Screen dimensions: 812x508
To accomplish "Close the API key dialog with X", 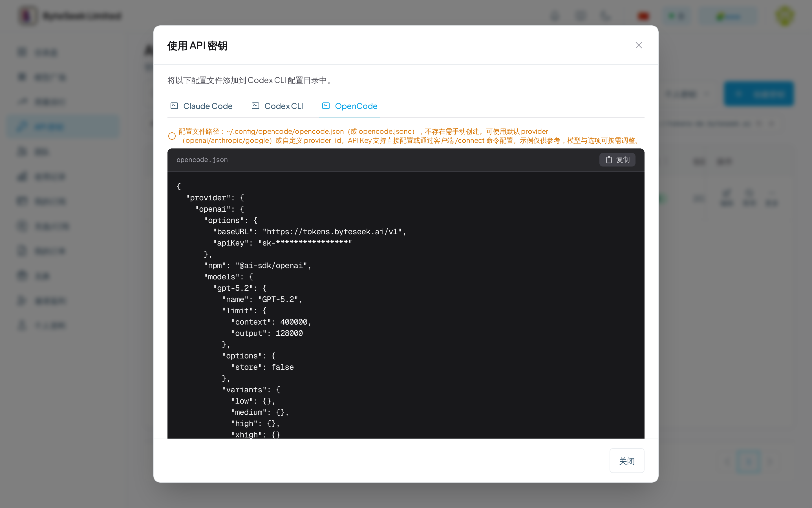I will click(x=639, y=45).
